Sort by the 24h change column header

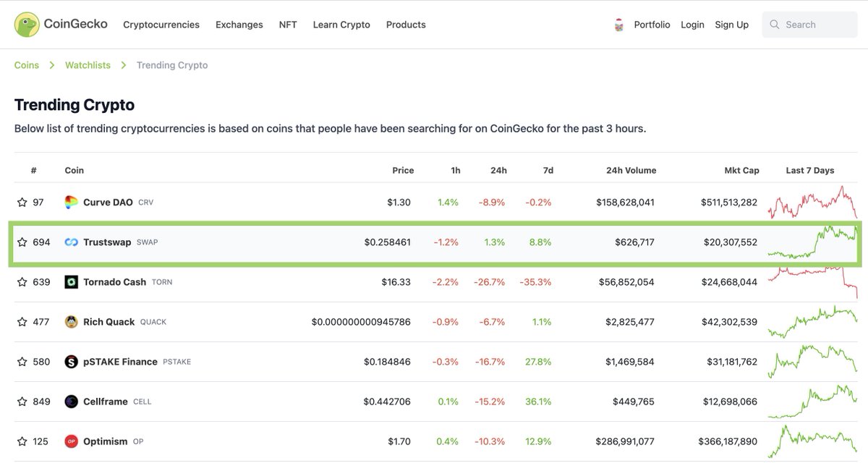[498, 171]
